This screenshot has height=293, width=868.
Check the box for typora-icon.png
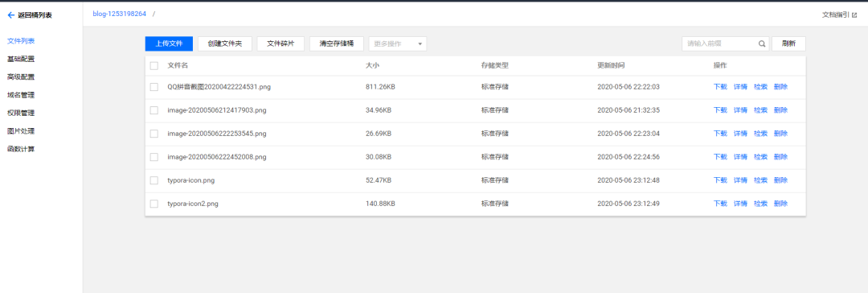[x=154, y=180]
